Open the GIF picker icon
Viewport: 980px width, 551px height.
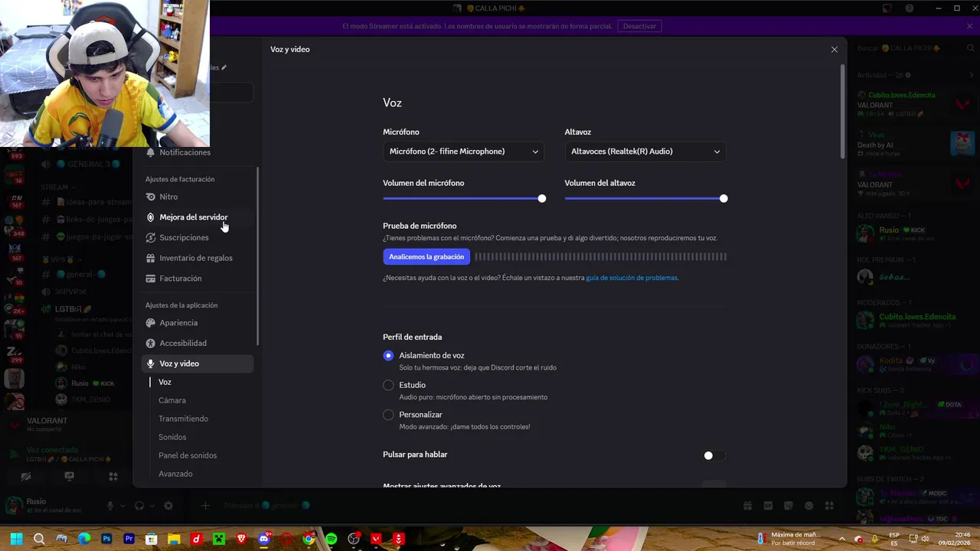click(768, 506)
